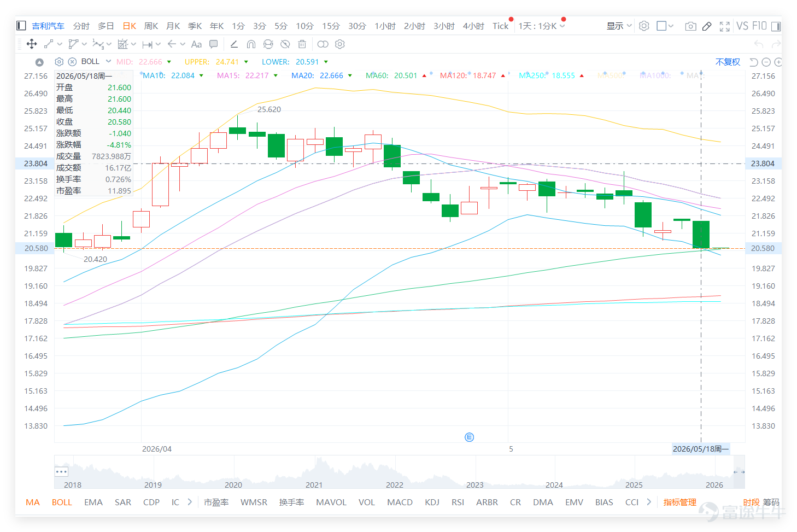Toggle MA250 line visibility triangle
This screenshot has height=532, width=797.
[582, 76]
